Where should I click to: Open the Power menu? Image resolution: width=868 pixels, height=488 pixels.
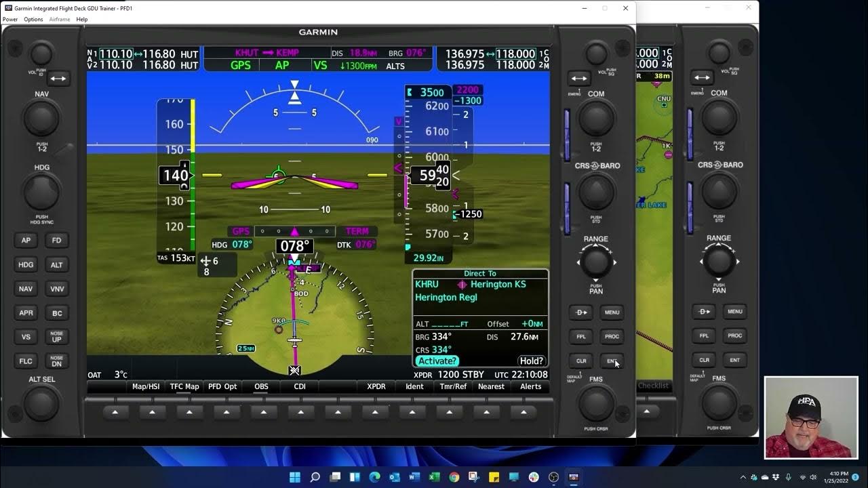click(x=10, y=20)
